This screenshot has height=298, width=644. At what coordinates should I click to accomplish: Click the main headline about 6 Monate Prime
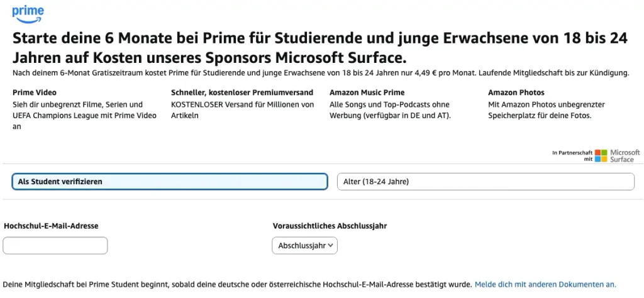[x=320, y=48]
